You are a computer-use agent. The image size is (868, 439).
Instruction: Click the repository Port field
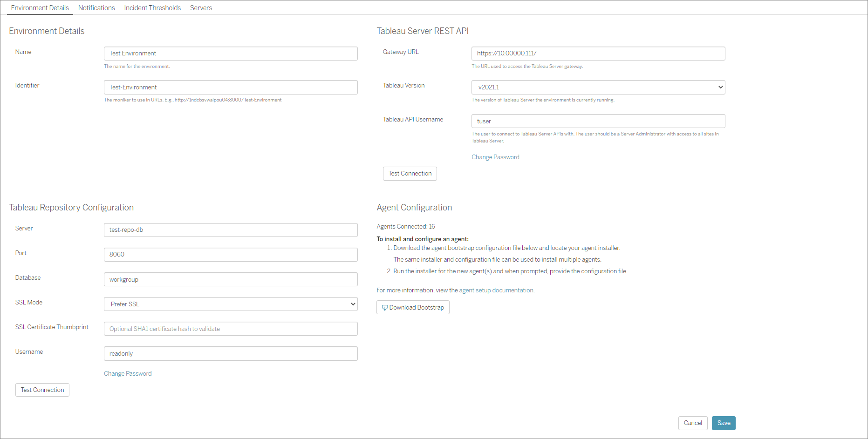[231, 255]
